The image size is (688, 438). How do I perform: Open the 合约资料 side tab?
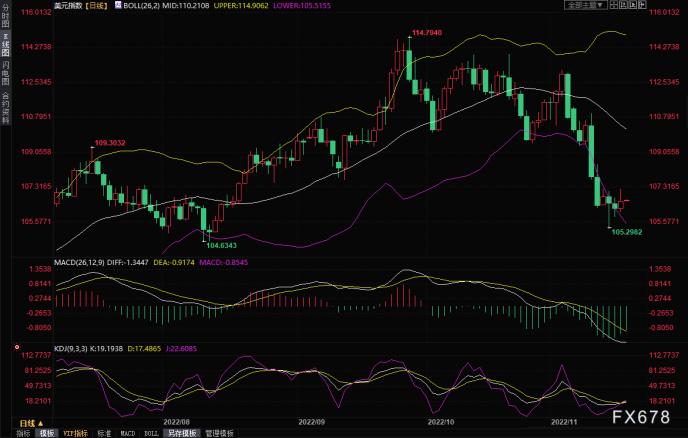click(5, 108)
